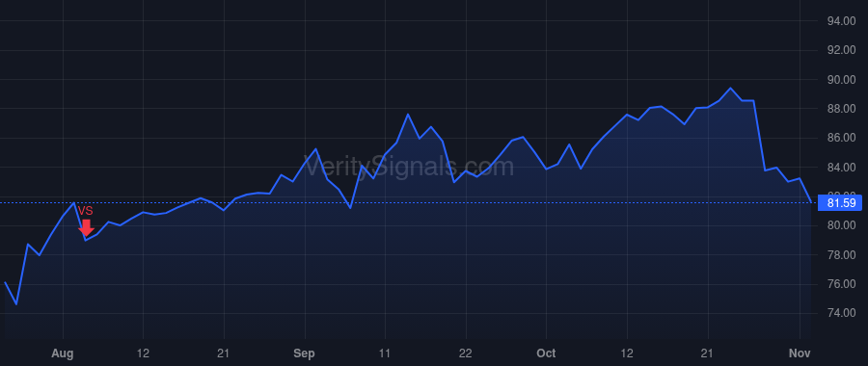Click the Sep date axis label

(305, 353)
